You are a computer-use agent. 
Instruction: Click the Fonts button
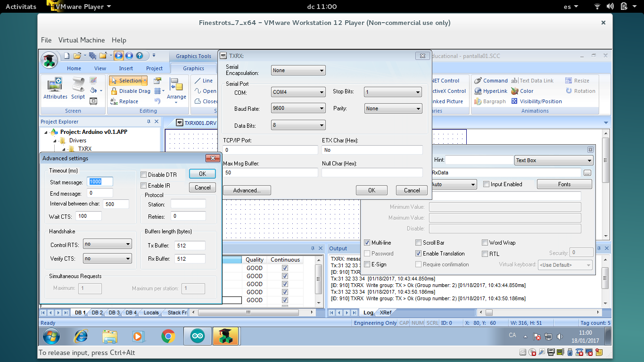point(564,184)
